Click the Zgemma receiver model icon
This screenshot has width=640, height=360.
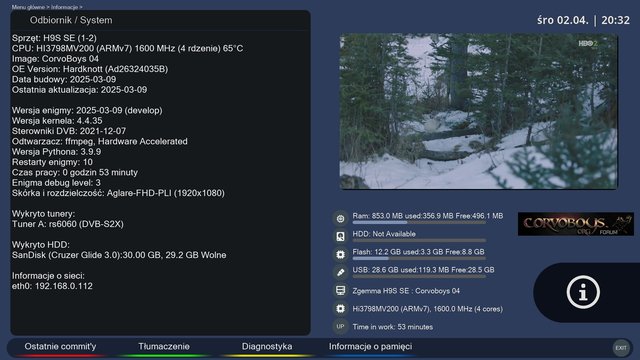coord(340,291)
